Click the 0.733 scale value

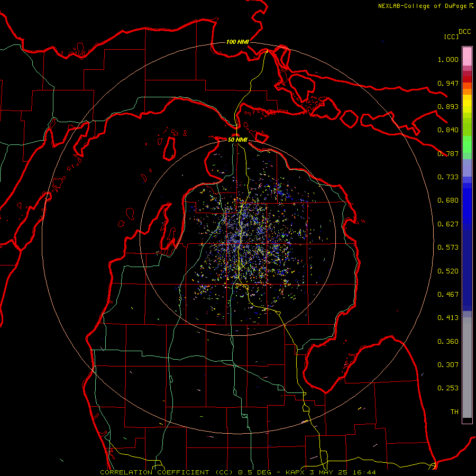[x=448, y=177]
